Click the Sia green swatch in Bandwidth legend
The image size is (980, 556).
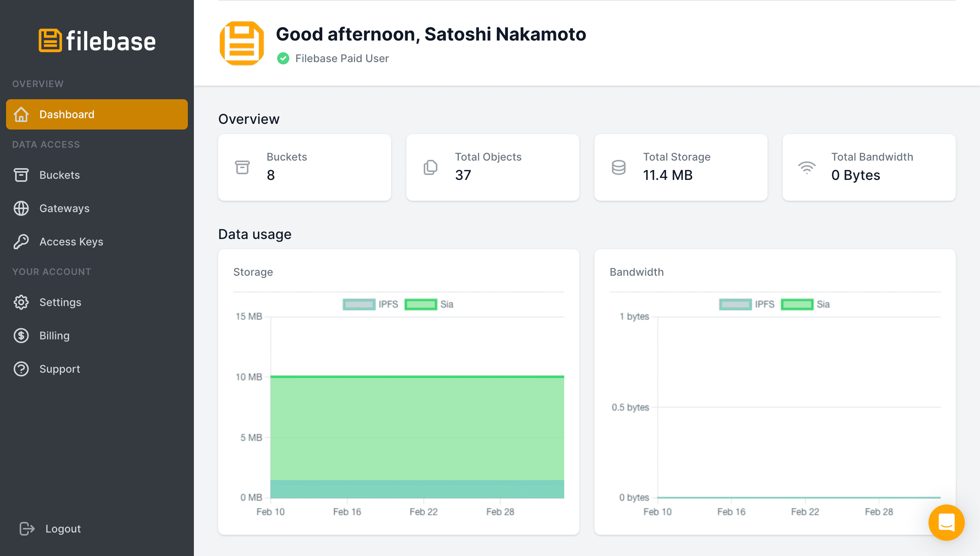(x=797, y=305)
